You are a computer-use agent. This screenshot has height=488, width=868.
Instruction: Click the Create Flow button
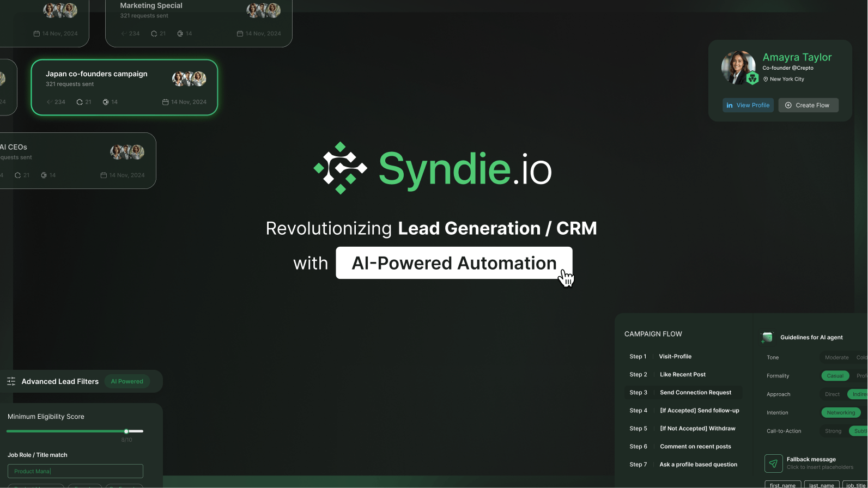click(x=808, y=105)
